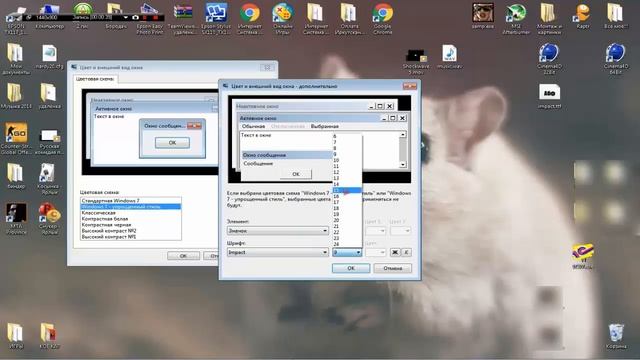Open the Epson Easy Photo Print shortcut
This screenshot has width=640, height=360.
pyautogui.click(x=149, y=18)
